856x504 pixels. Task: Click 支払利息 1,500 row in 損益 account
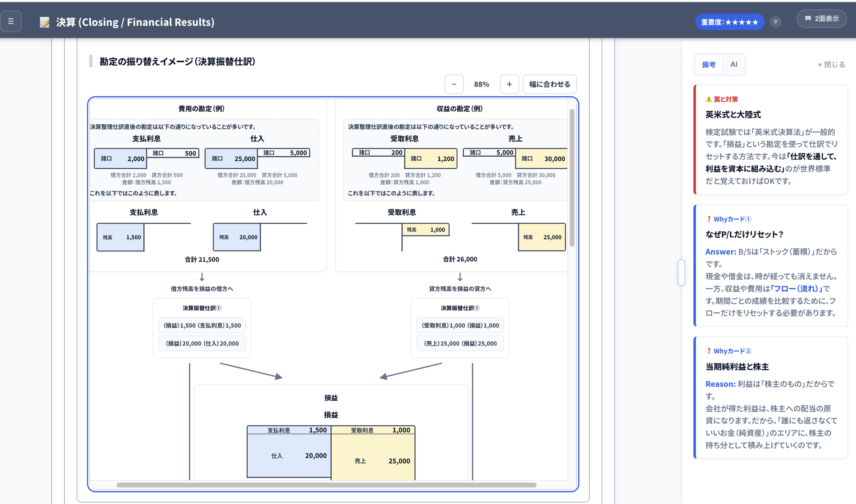point(289,430)
